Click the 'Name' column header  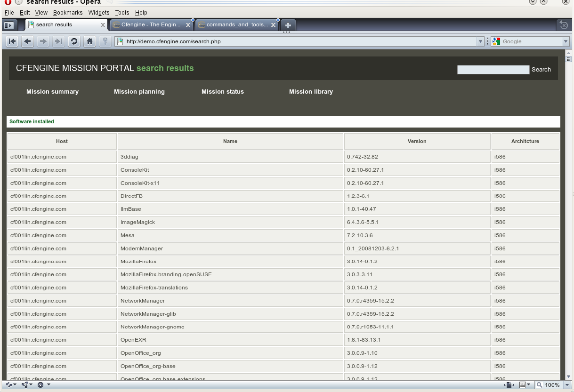click(x=230, y=141)
